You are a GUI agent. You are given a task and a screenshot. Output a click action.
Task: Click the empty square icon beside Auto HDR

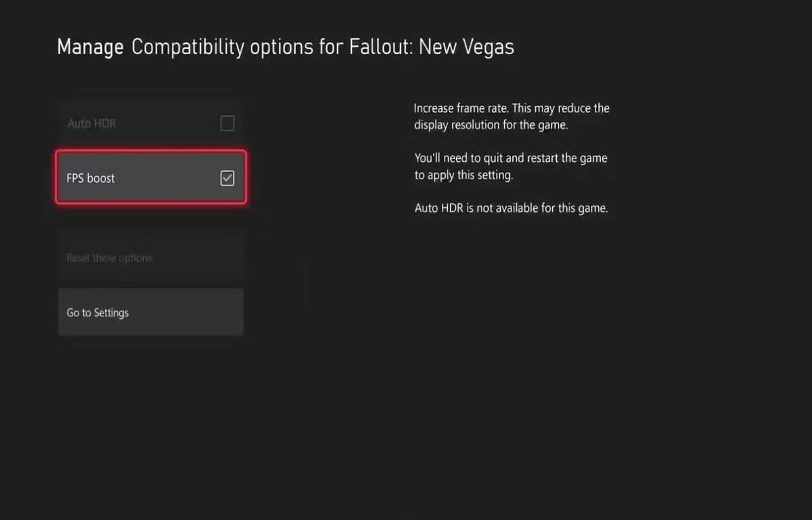[x=227, y=123]
